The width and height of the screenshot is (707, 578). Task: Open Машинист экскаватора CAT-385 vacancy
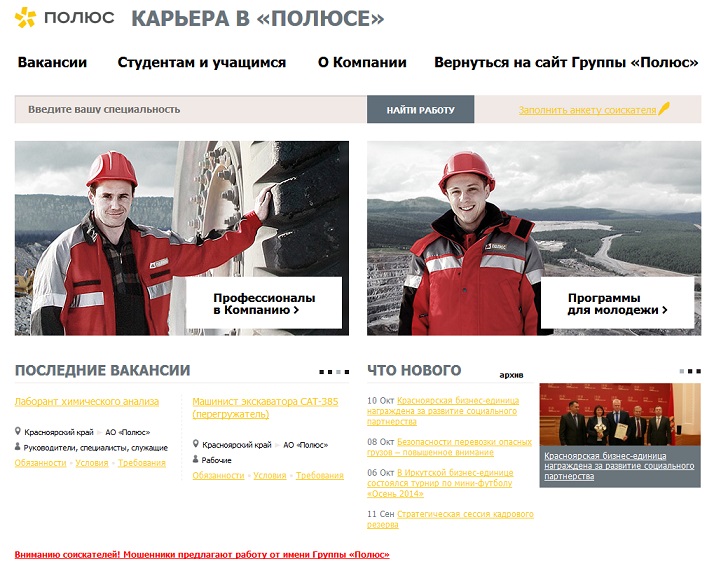[265, 408]
